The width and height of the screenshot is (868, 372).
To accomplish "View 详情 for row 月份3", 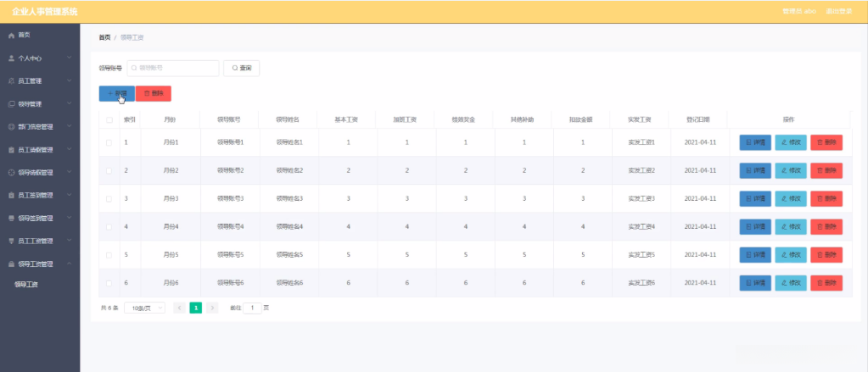I will 755,198.
